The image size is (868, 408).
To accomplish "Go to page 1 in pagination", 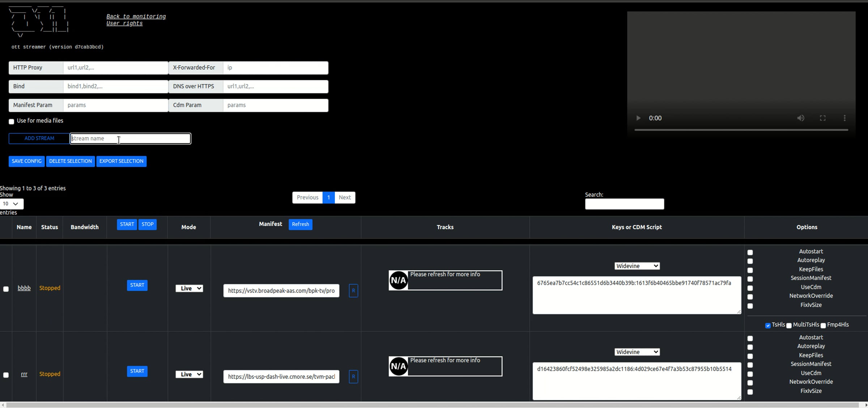I will click(328, 198).
